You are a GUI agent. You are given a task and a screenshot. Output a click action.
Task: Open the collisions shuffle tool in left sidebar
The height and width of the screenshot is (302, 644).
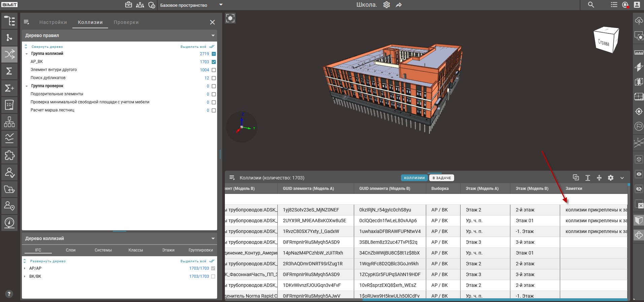[x=9, y=54]
